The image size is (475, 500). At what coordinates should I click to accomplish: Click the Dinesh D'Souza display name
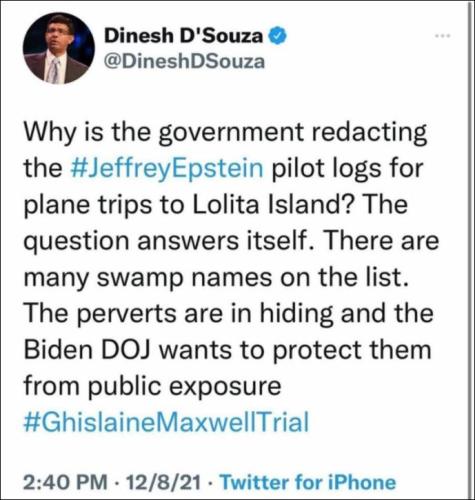point(183,36)
